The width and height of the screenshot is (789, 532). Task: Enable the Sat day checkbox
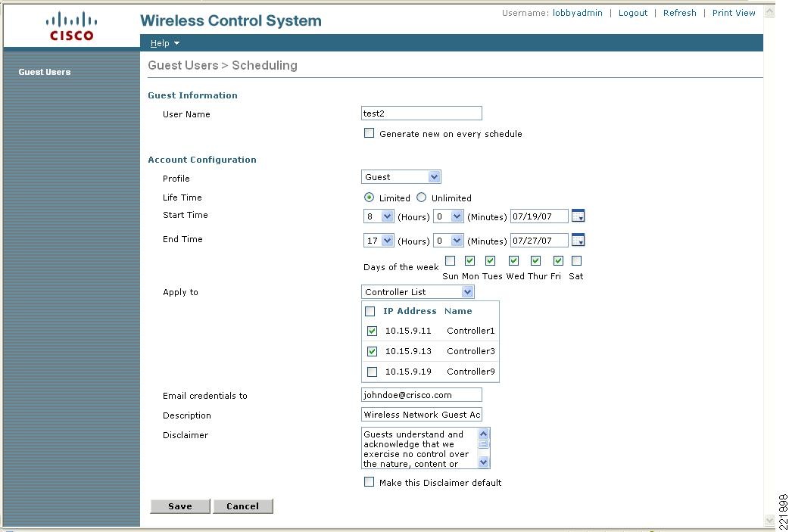[577, 260]
